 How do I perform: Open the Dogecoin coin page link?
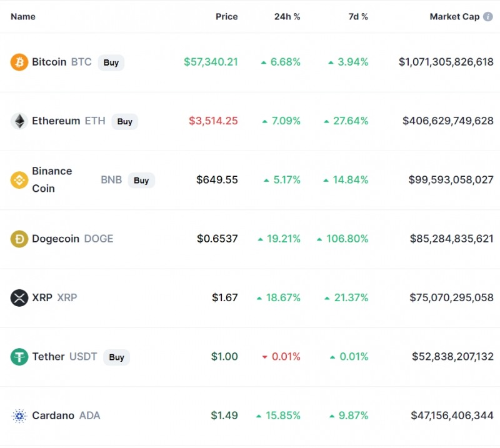(x=56, y=239)
